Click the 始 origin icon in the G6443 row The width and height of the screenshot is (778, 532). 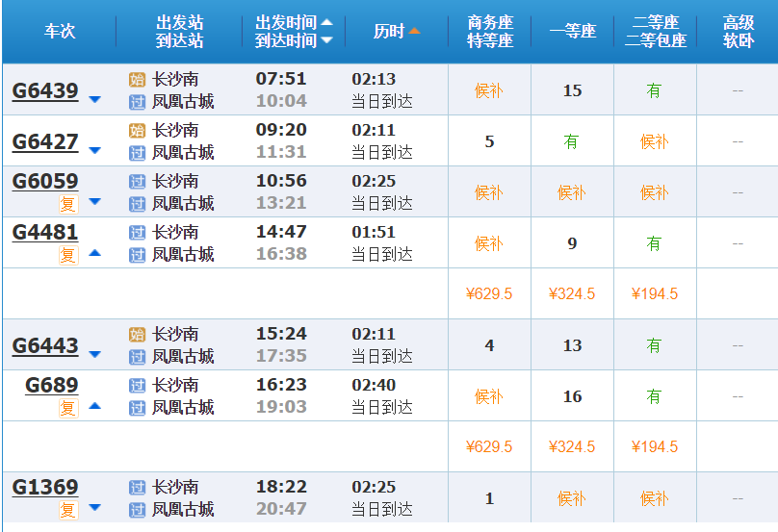[x=137, y=335]
